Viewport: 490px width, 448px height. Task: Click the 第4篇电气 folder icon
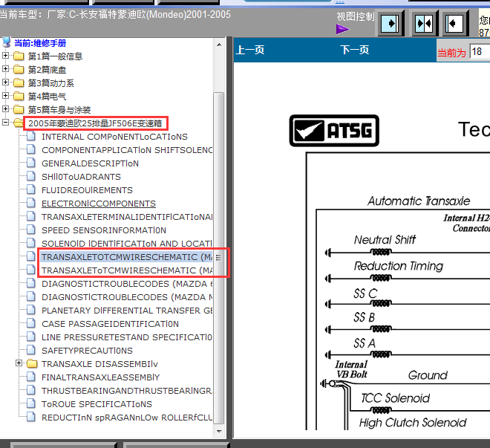coord(19,97)
